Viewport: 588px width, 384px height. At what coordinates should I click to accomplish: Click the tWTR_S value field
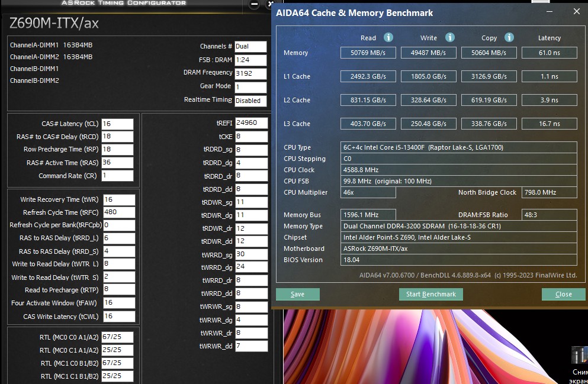pyautogui.click(x=119, y=277)
